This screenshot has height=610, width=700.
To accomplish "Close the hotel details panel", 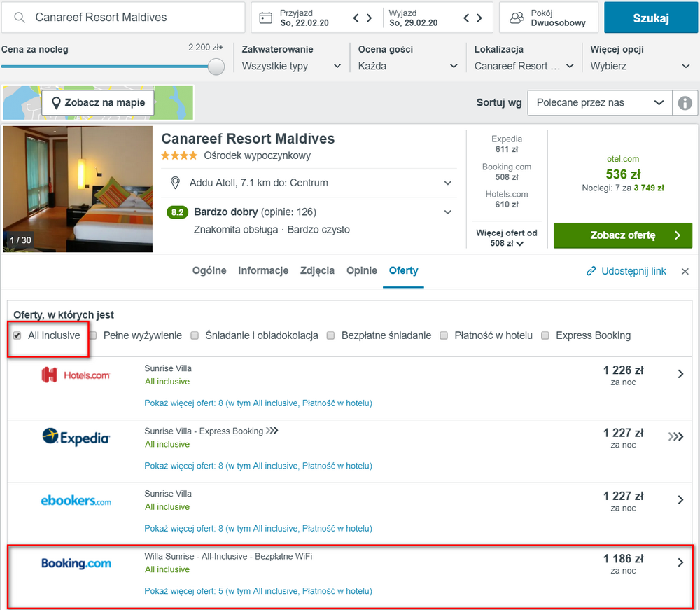I will point(685,272).
